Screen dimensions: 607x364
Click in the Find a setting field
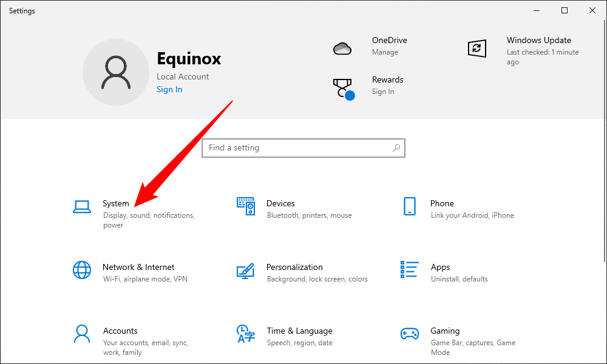[303, 148]
